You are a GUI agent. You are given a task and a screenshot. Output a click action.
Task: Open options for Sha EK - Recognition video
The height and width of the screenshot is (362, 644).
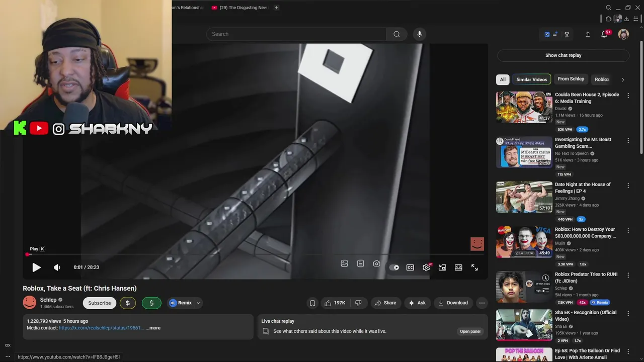coord(628,313)
